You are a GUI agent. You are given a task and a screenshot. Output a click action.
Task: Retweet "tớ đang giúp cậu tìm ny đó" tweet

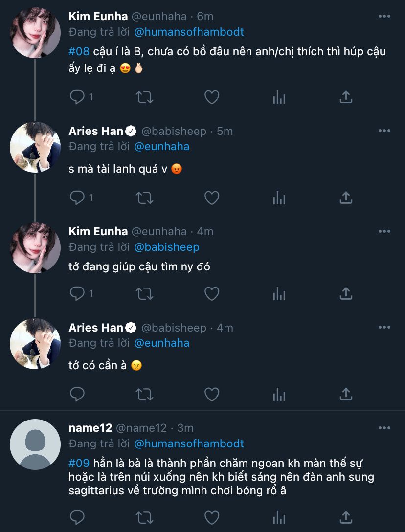(144, 293)
